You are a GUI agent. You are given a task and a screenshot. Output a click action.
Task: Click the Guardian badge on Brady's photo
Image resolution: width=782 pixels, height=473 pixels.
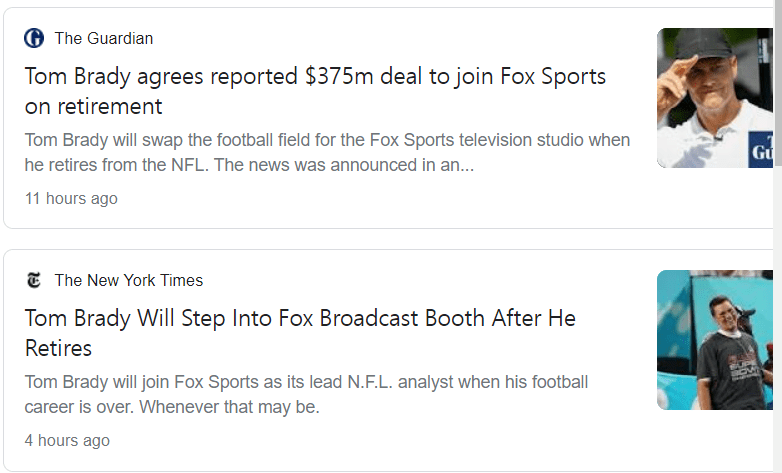761,152
